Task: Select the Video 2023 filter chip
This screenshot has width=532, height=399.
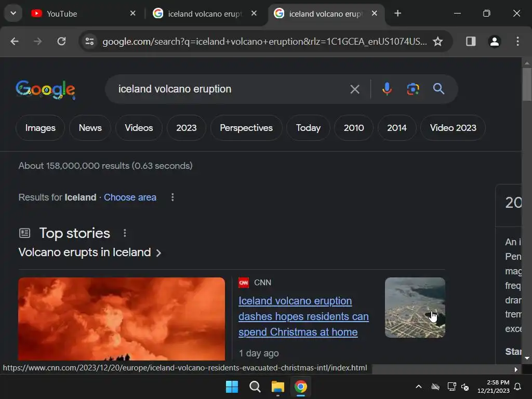Action: coord(453,128)
